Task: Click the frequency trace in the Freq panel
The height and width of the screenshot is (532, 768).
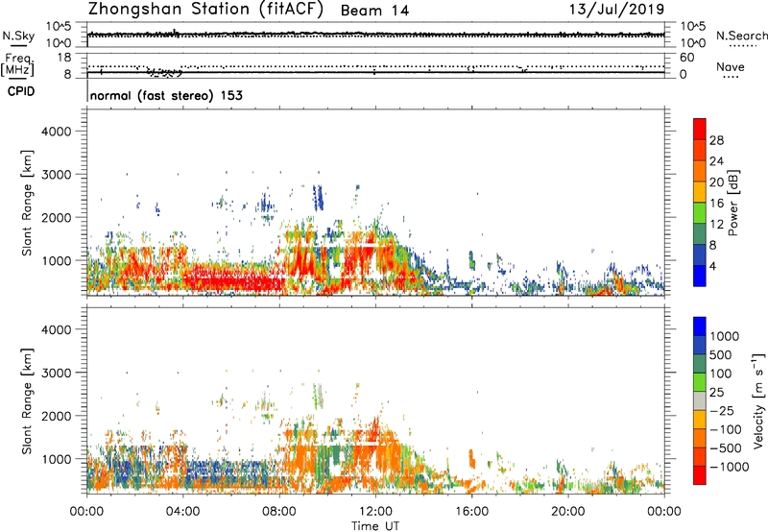Action: [375, 72]
